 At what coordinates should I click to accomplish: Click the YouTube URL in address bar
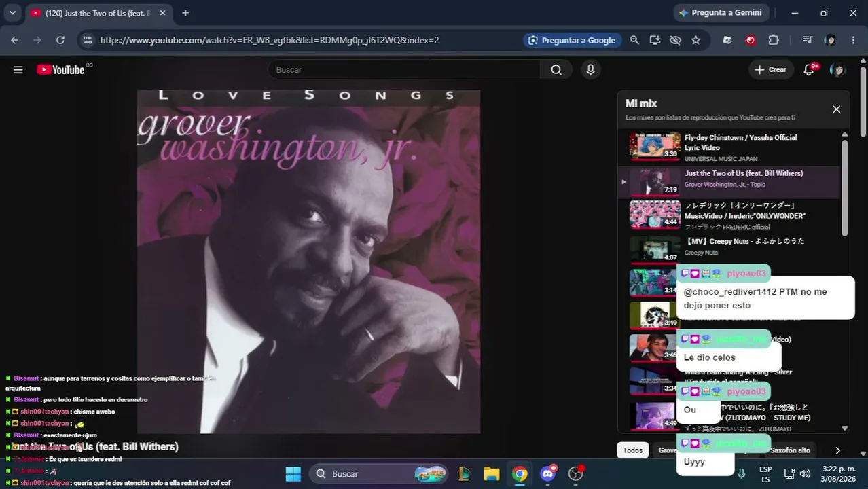(270, 40)
